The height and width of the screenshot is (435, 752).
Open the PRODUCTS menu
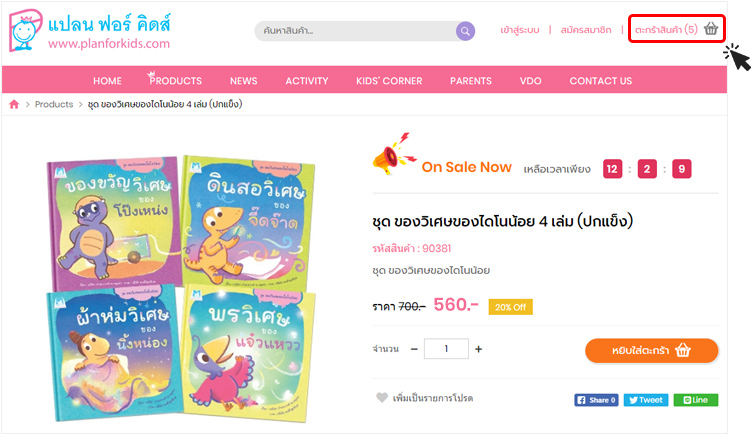coord(175,81)
